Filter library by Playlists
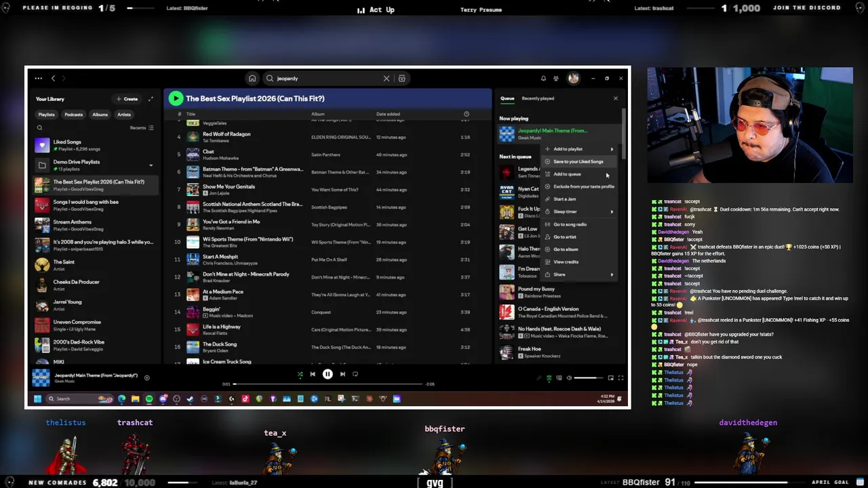 pos(46,115)
